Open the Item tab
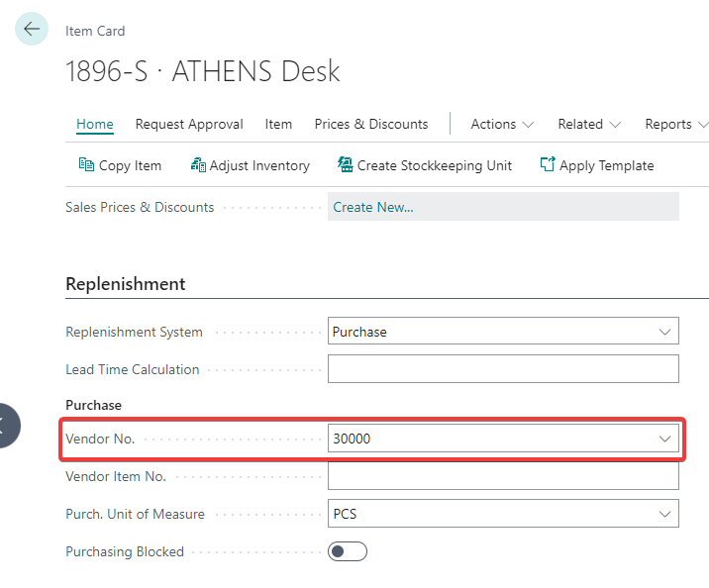The image size is (709, 588). (278, 124)
